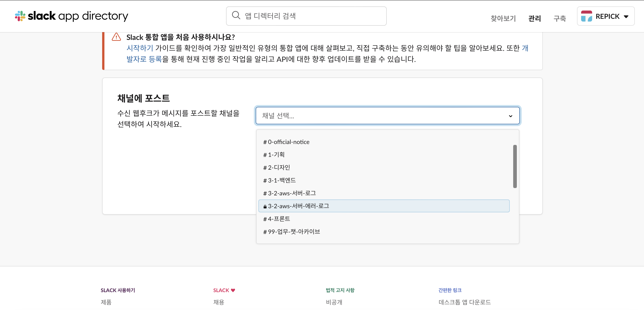Open the 찾아보기 navigation tab

click(503, 18)
